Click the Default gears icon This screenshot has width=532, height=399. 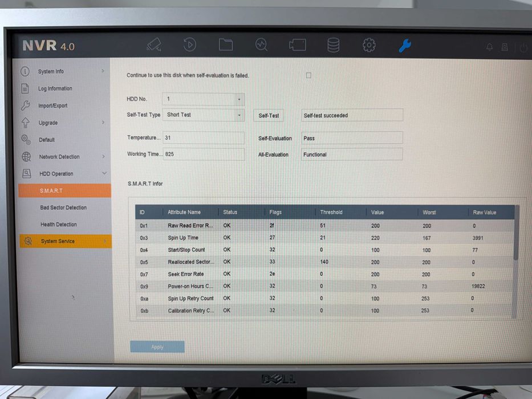click(x=26, y=140)
